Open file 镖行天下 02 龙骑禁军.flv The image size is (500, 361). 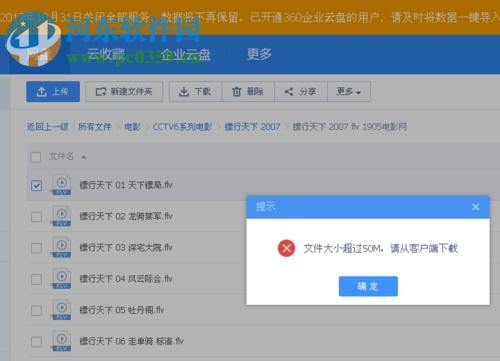point(126,216)
